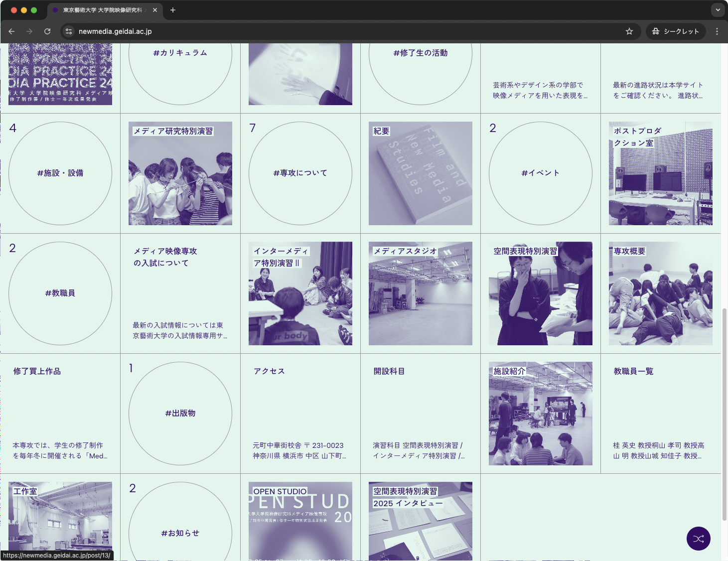Select the #イベント tag circle
The image size is (728, 561).
point(541,173)
